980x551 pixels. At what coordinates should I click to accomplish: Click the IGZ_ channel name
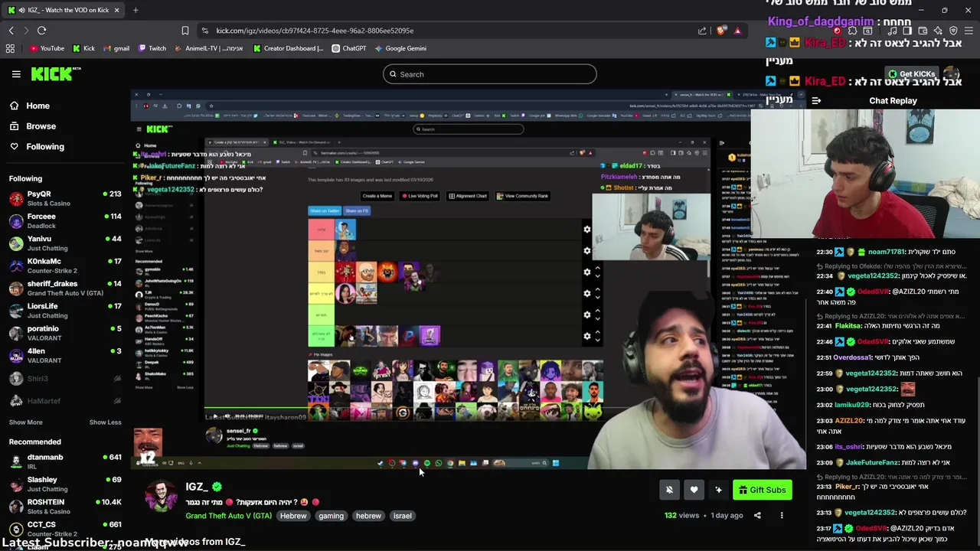coord(197,487)
